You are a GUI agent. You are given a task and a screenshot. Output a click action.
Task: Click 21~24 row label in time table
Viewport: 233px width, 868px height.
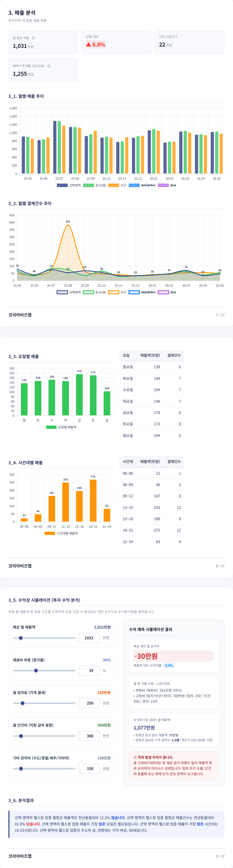click(128, 542)
